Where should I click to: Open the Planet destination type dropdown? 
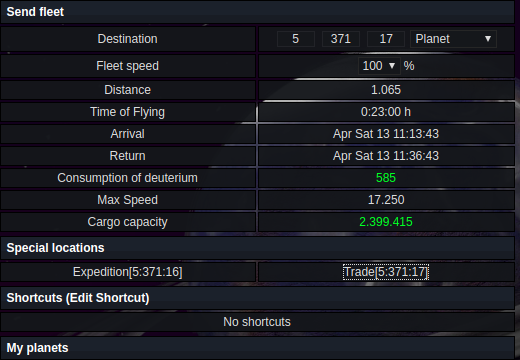click(x=453, y=39)
